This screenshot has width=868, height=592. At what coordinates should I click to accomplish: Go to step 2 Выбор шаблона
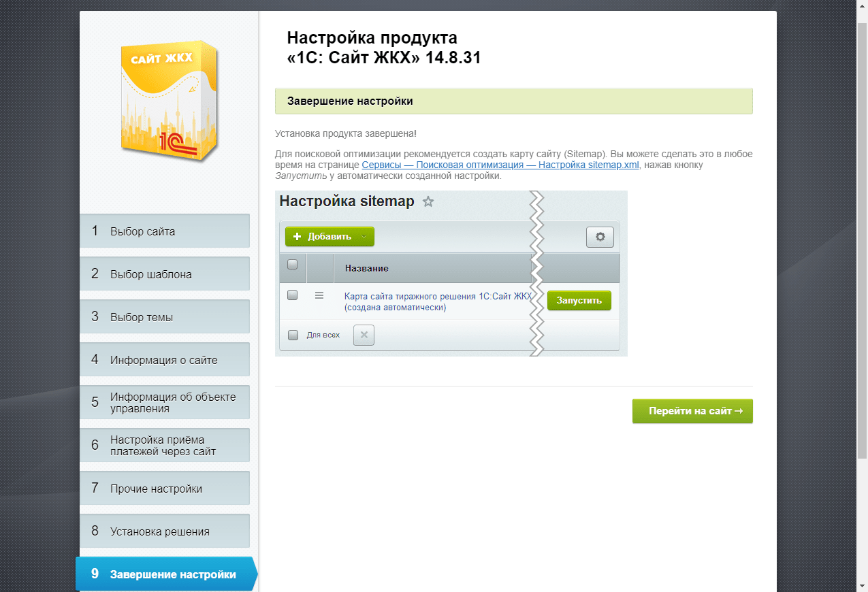[164, 274]
